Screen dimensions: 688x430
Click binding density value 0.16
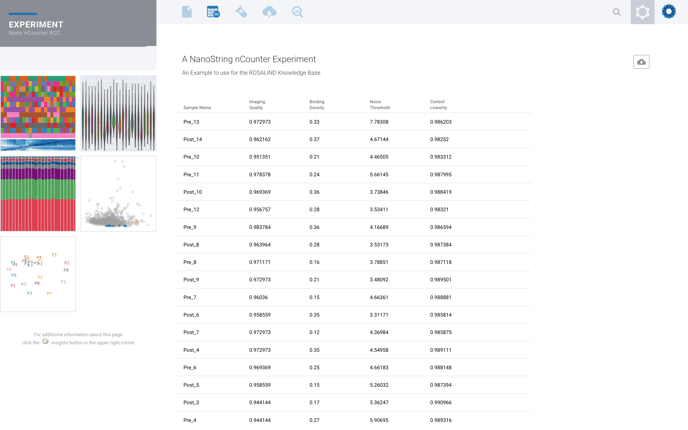pos(314,262)
